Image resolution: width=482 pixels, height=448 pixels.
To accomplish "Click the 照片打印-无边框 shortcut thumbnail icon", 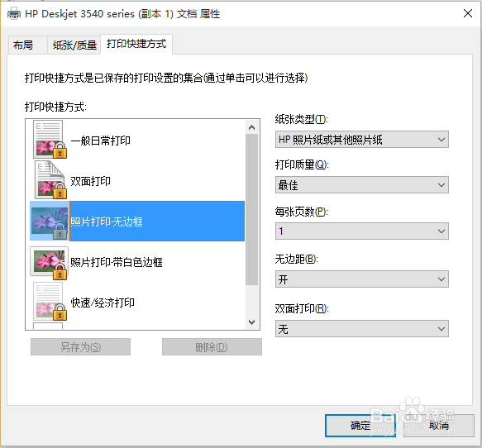I will [x=50, y=222].
